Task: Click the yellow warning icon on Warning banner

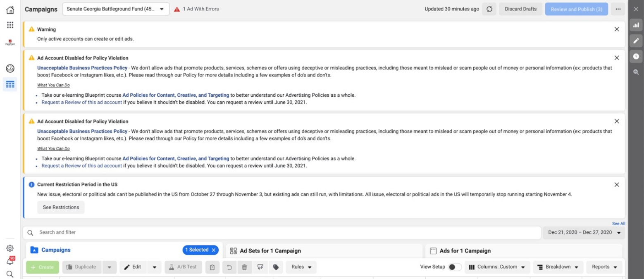Action: [31, 29]
